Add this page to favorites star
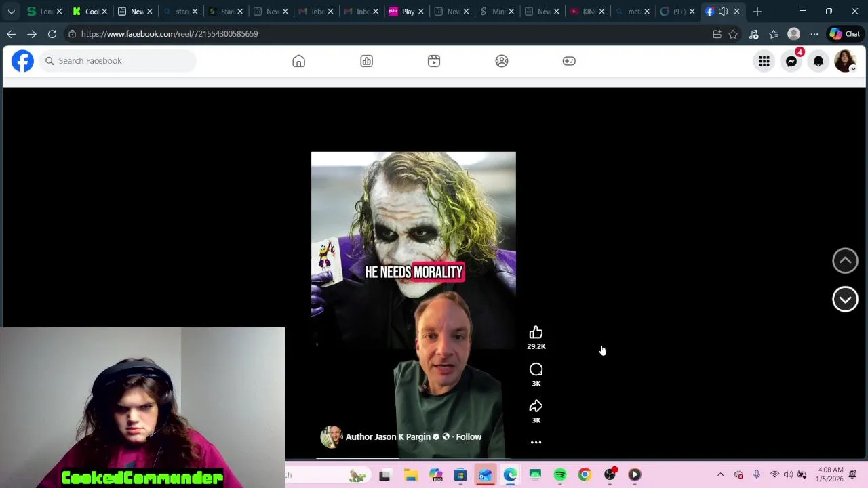This screenshot has height=488, width=868. [x=733, y=34]
